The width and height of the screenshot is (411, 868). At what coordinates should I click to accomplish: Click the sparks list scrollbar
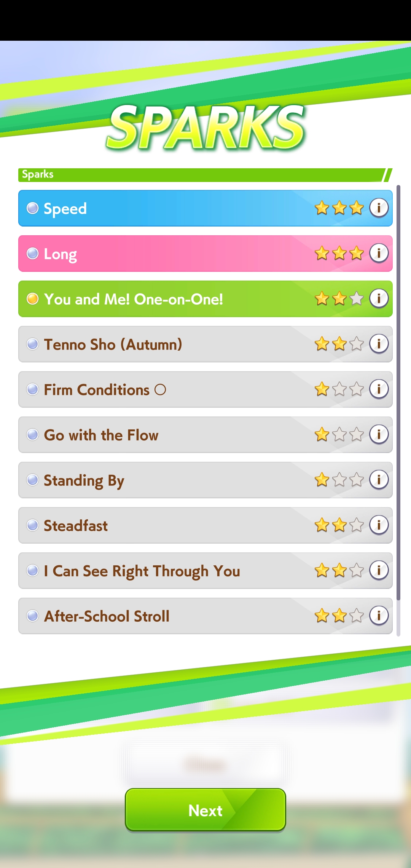click(398, 411)
